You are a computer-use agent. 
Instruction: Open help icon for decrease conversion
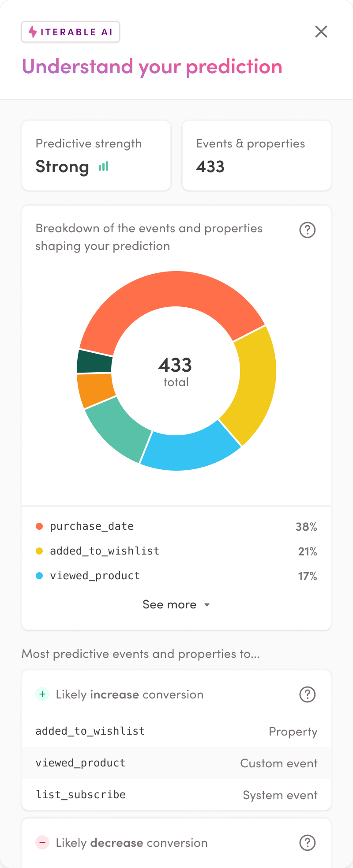pos(308,843)
